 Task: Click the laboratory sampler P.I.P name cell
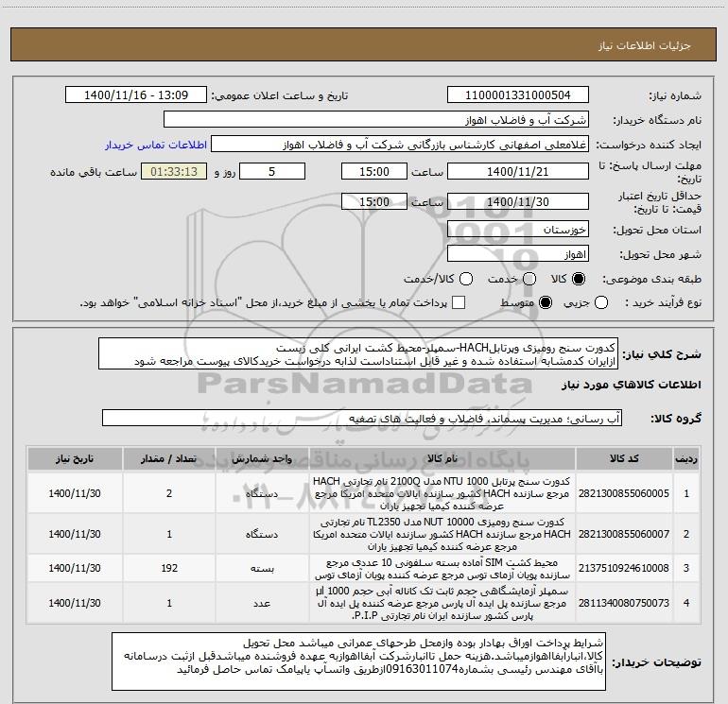pyautogui.click(x=442, y=603)
